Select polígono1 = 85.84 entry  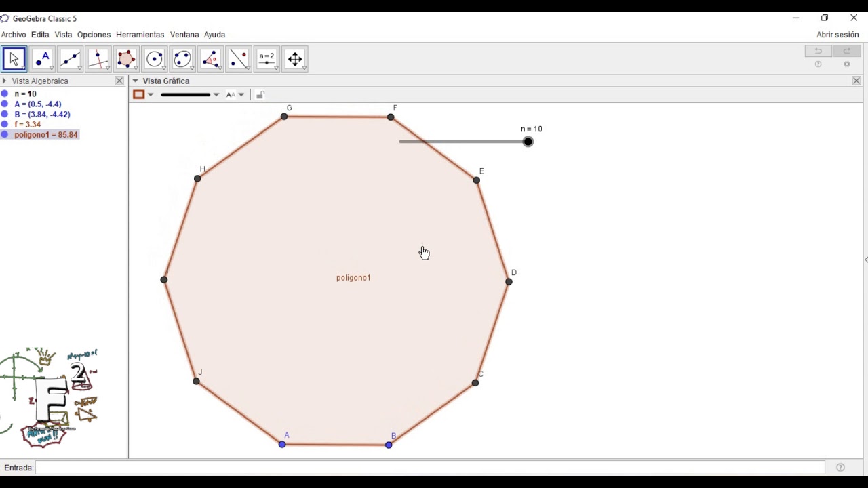[46, 135]
